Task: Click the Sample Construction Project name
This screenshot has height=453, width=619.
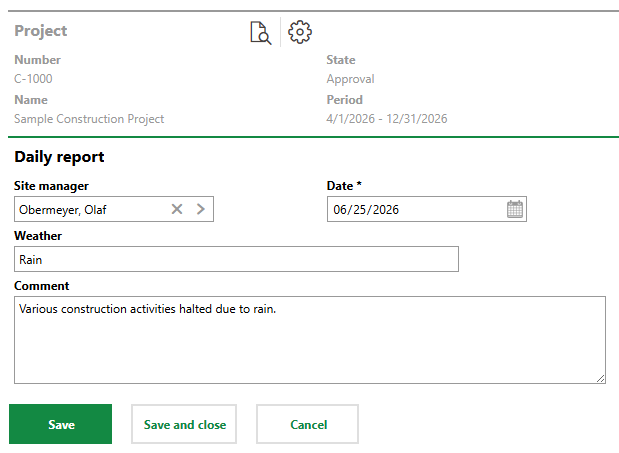Action: click(x=89, y=119)
